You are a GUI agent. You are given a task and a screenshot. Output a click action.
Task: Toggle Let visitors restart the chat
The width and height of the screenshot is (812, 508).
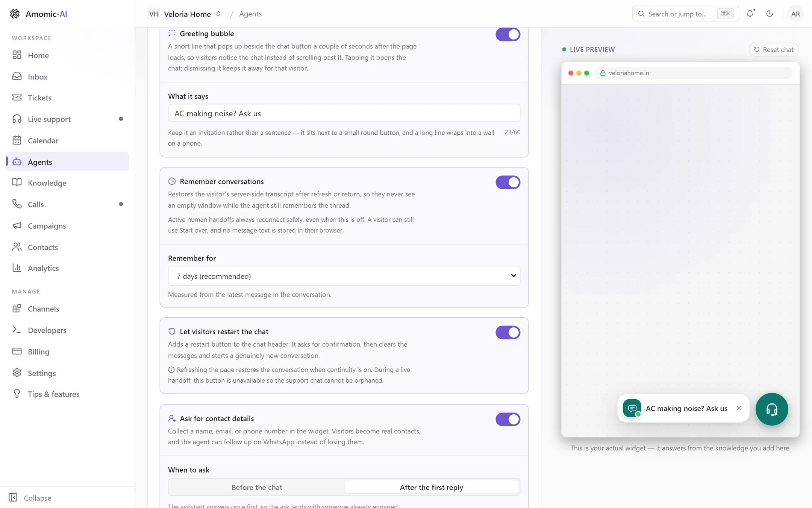coord(507,332)
